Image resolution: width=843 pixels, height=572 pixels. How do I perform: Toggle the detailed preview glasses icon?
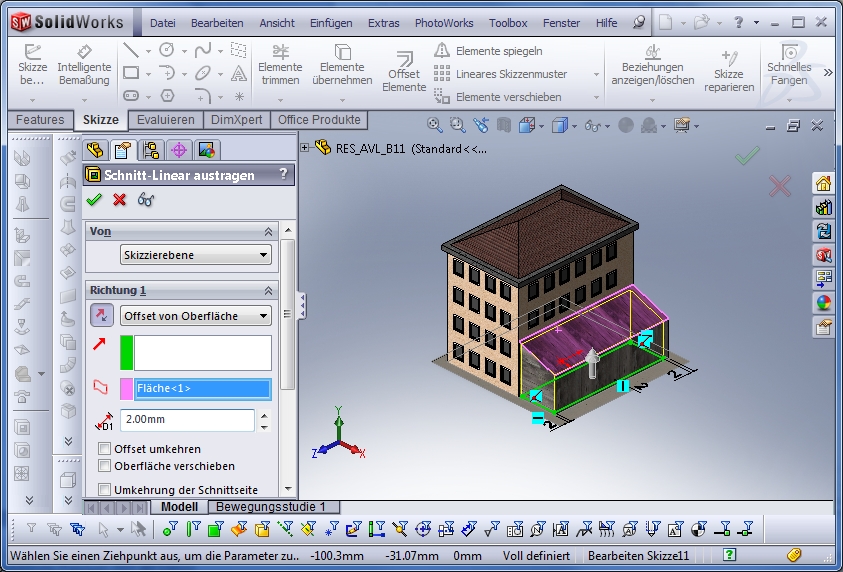[x=146, y=199]
